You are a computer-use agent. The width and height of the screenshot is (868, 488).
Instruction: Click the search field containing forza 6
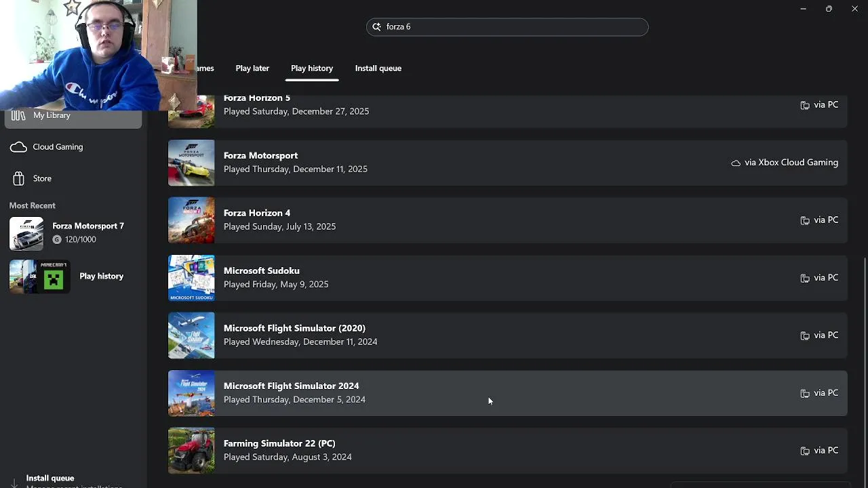tap(507, 27)
